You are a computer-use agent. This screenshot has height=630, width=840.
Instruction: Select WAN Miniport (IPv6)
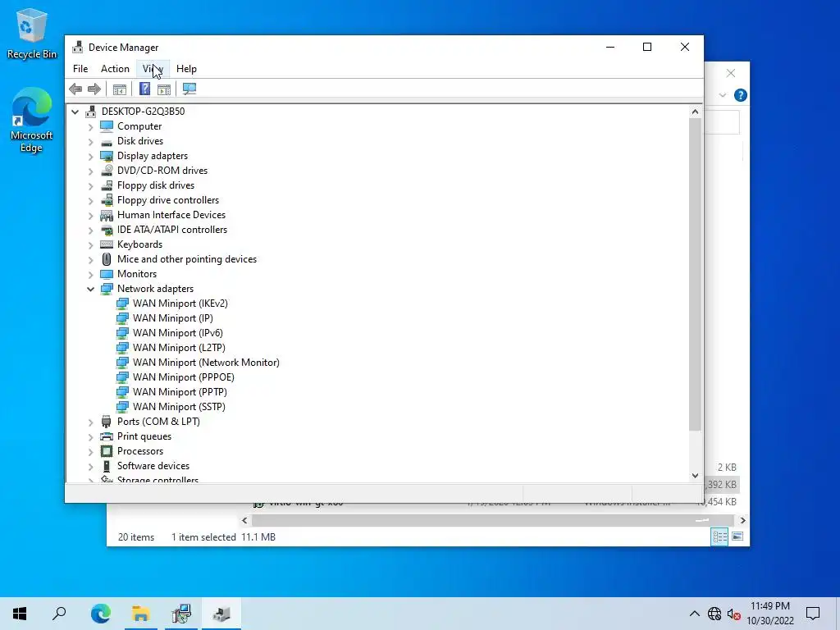click(178, 333)
